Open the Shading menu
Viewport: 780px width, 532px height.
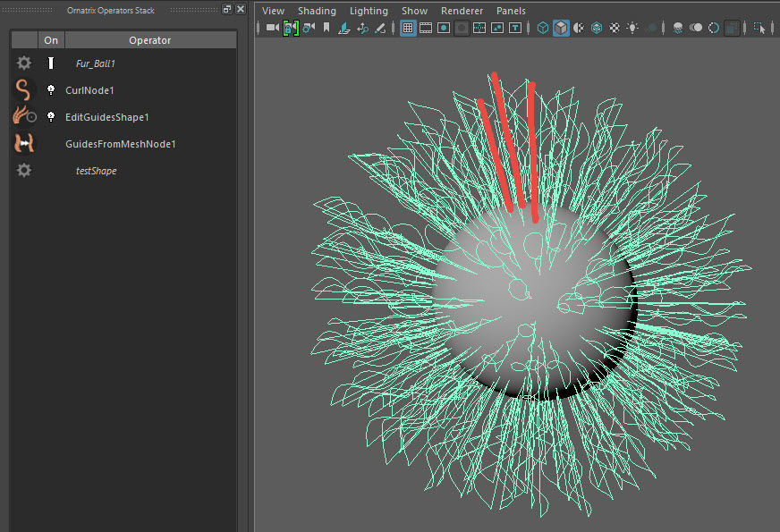[317, 11]
